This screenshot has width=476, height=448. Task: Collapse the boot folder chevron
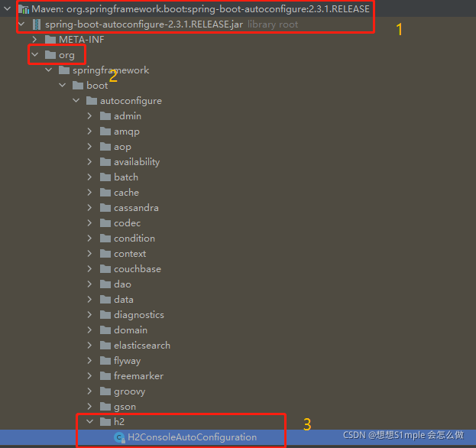pos(62,86)
